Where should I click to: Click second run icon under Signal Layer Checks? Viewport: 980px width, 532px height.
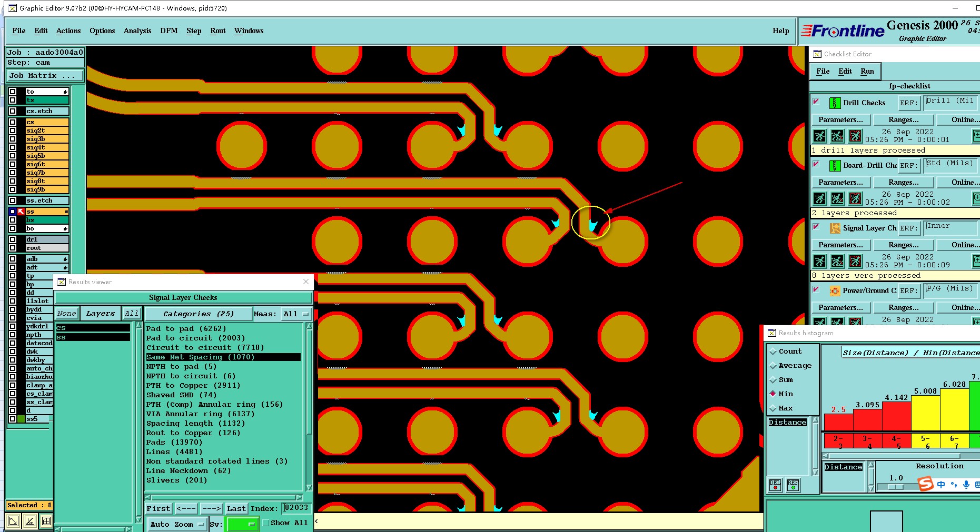837,262
